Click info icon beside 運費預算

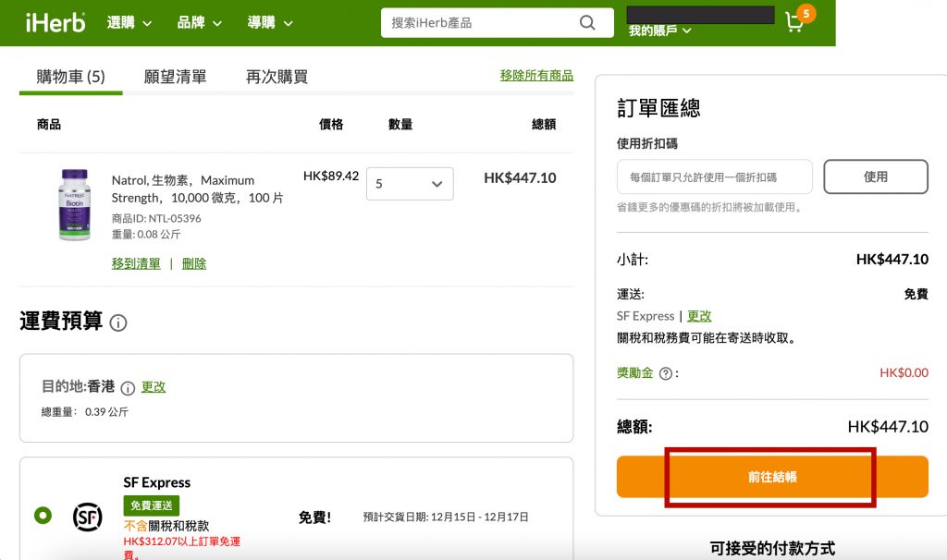click(x=118, y=323)
